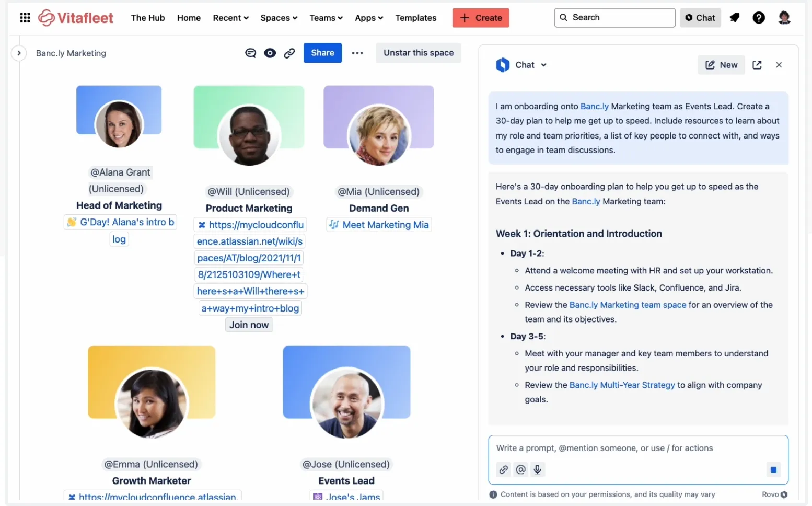Click the Week 1: Orientation and Introduction heading
The height and width of the screenshot is (506, 812).
[578, 234]
